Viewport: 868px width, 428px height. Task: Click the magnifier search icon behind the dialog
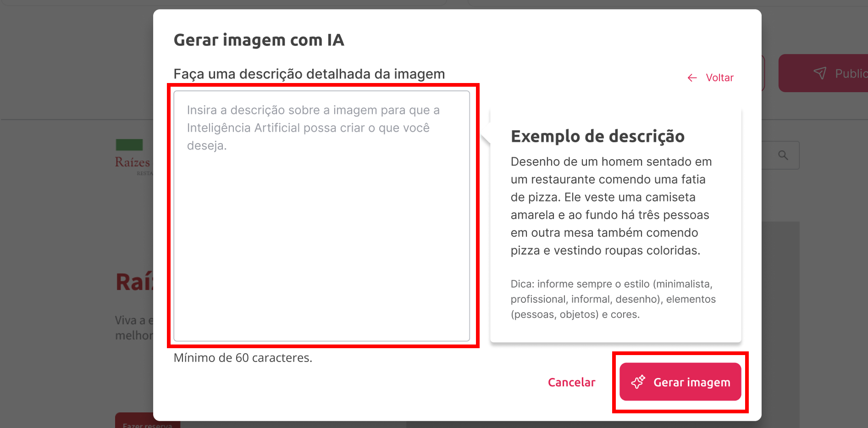[x=783, y=155]
